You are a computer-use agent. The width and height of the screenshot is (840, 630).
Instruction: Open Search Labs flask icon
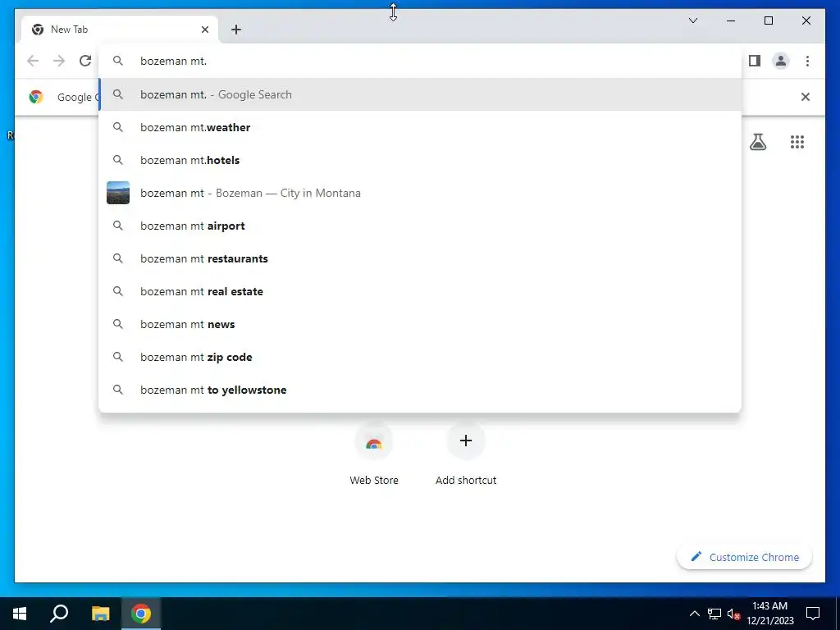coord(757,142)
